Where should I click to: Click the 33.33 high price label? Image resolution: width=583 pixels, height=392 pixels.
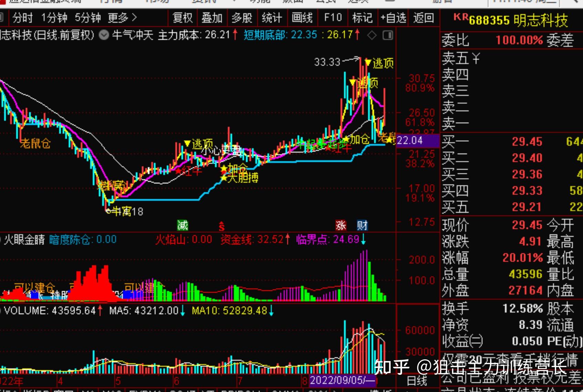(327, 62)
